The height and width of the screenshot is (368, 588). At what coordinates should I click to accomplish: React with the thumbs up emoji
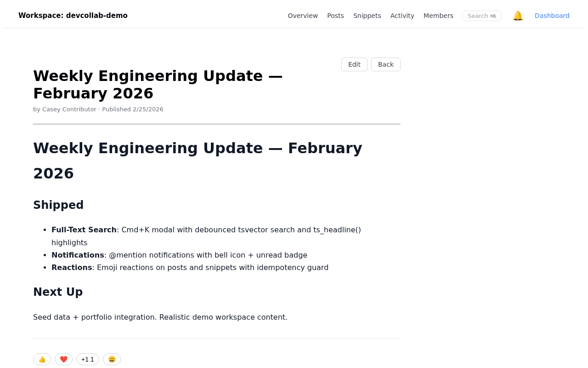point(42,359)
